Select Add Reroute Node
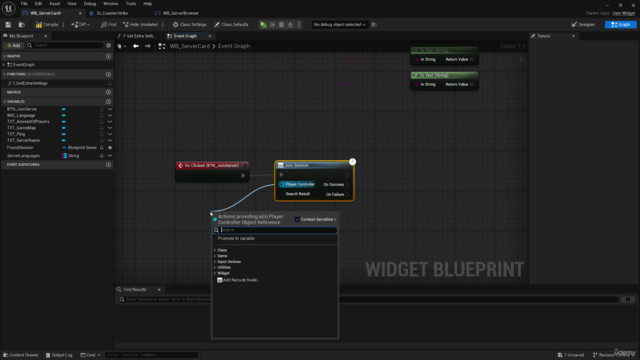640x360 pixels. (x=238, y=280)
